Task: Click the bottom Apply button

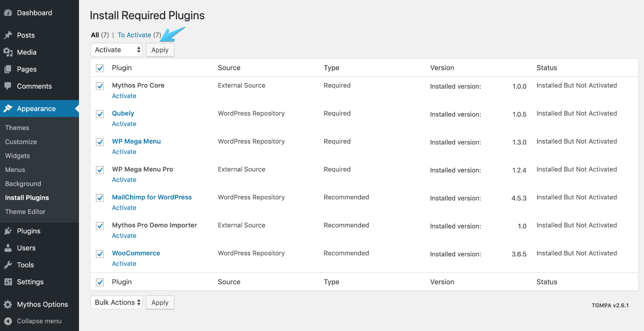Action: tap(160, 302)
